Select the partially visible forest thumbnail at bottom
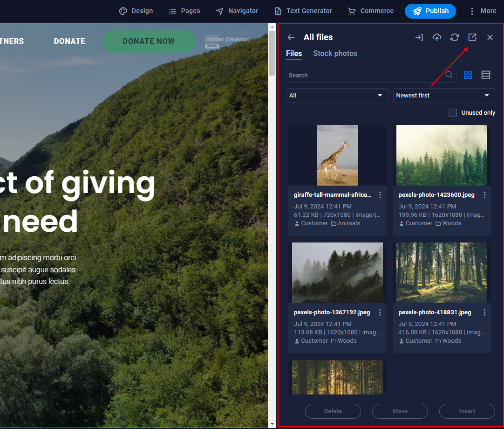This screenshot has height=429, width=504. [337, 377]
